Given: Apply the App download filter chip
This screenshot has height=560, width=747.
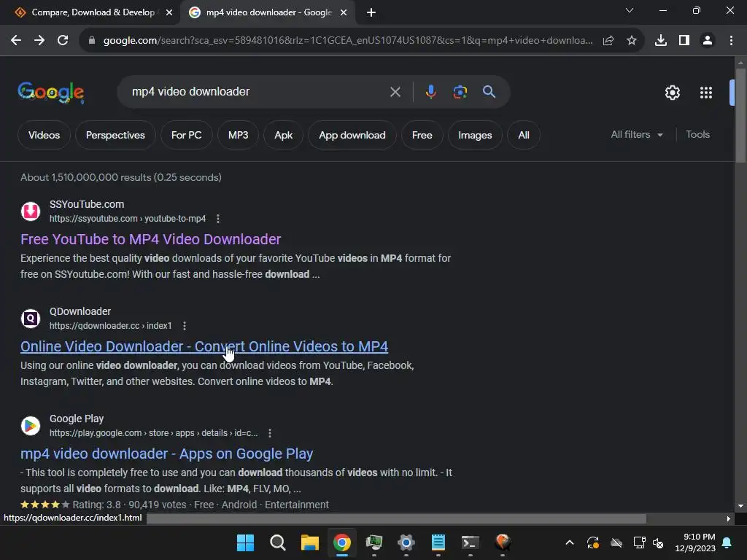Looking at the screenshot, I should [x=352, y=135].
